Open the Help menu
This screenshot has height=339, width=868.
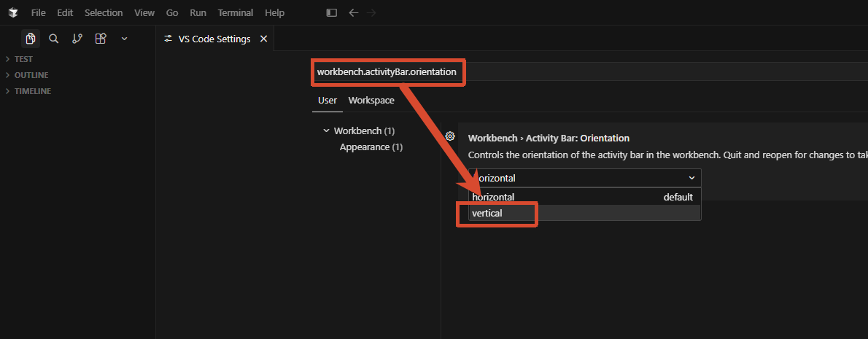coord(274,12)
